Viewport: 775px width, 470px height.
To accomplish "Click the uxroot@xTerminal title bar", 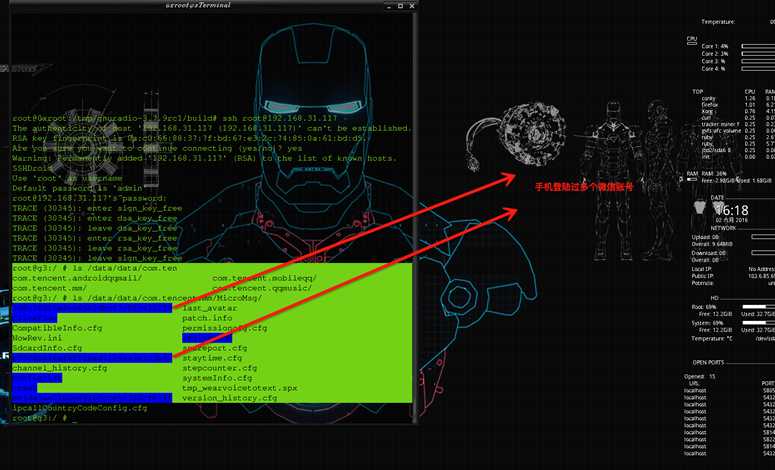I will tap(198, 5).
